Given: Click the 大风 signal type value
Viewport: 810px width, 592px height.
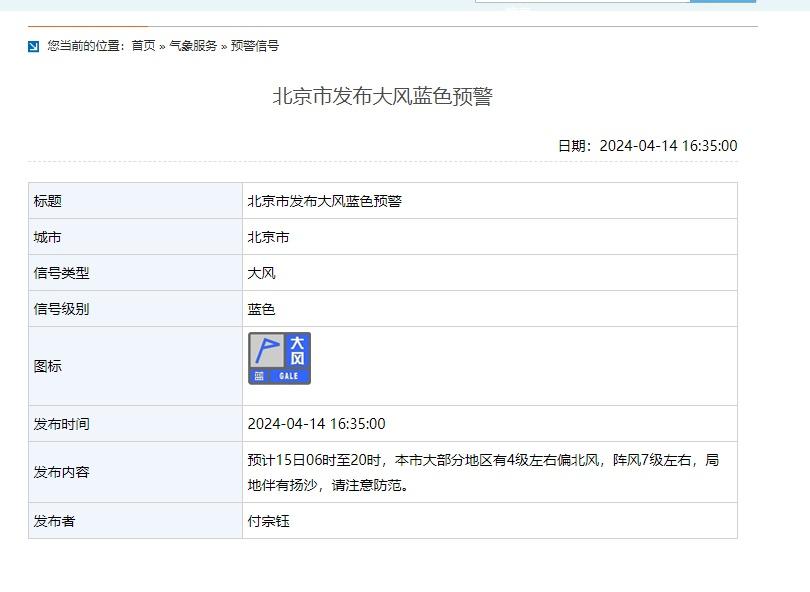Looking at the screenshot, I should coord(262,273).
